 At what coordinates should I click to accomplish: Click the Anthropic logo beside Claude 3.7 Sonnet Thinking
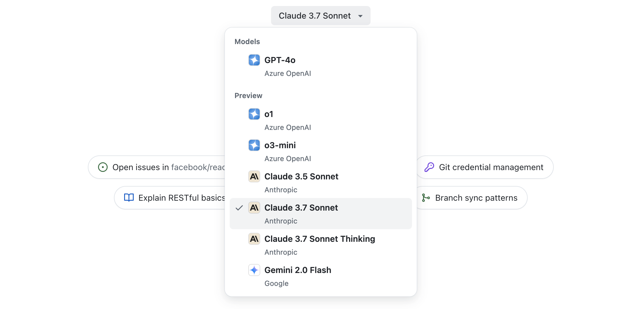point(254,239)
